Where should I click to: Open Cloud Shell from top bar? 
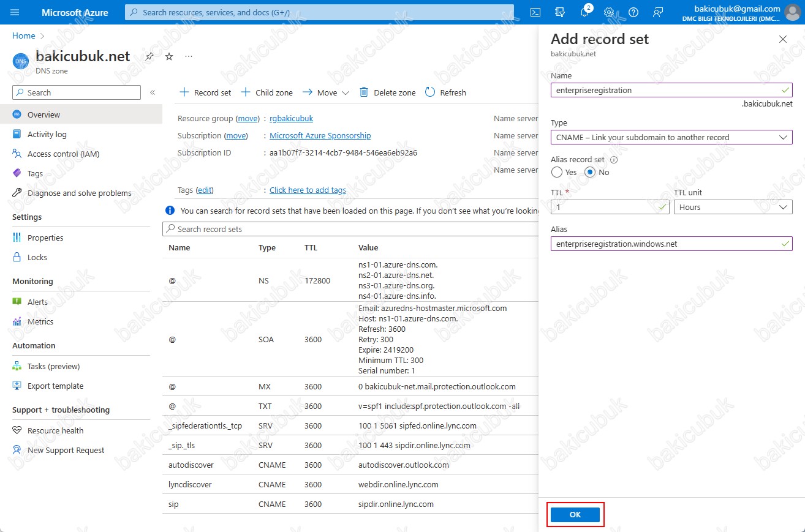point(535,12)
